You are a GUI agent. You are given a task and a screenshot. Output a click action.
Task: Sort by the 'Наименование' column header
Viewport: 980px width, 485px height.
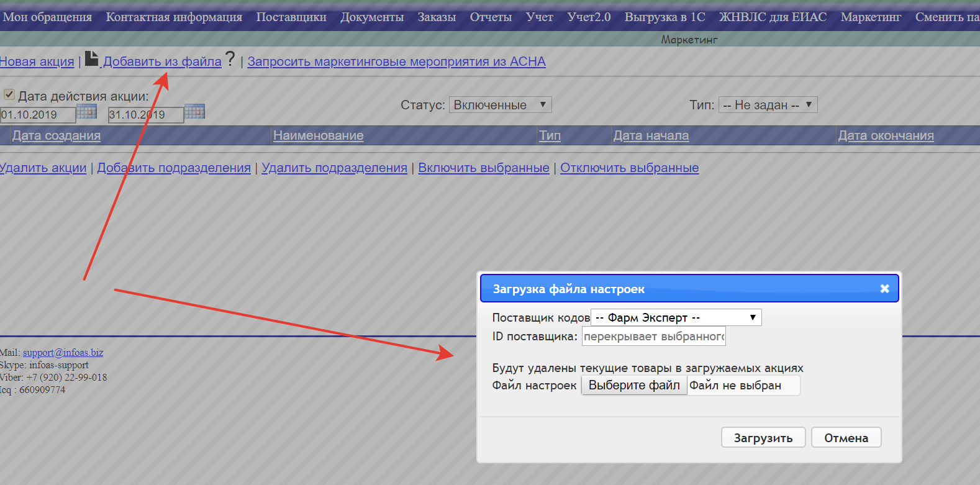tap(318, 135)
